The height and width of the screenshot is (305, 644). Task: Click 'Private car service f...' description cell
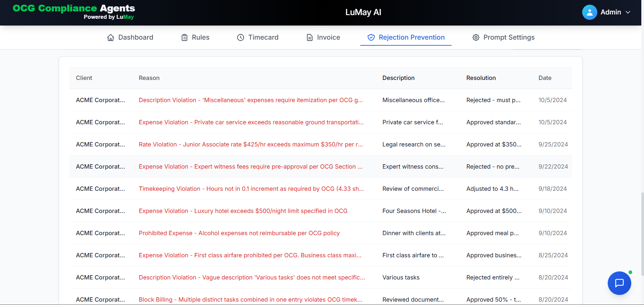pos(413,122)
